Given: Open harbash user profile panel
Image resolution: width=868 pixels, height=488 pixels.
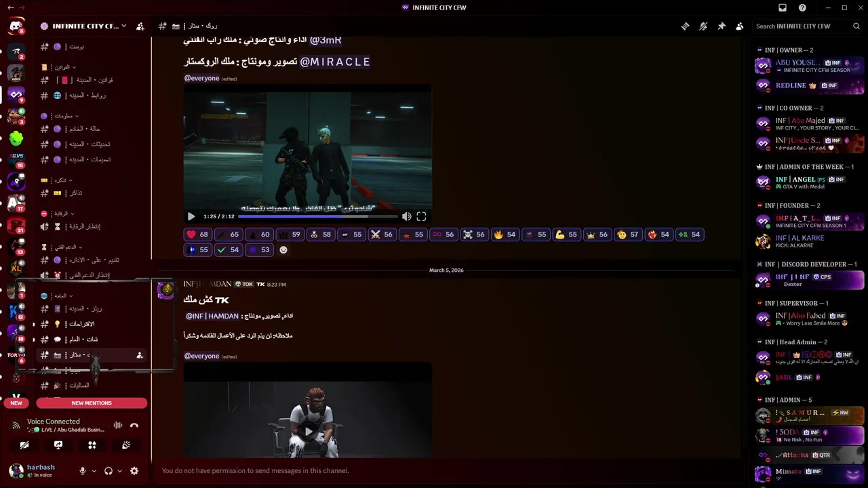Looking at the screenshot, I should 41,471.
